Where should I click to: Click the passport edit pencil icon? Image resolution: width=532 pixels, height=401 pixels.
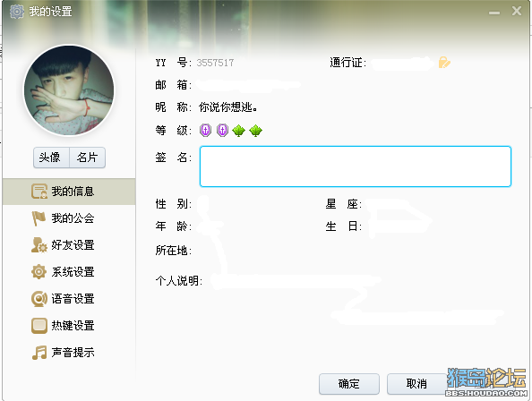click(x=444, y=63)
